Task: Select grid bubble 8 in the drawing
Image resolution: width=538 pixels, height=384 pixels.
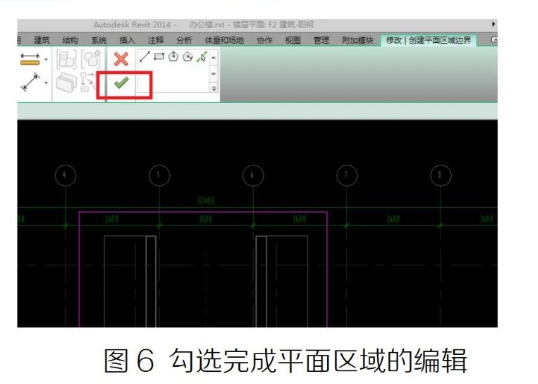Action: [441, 175]
